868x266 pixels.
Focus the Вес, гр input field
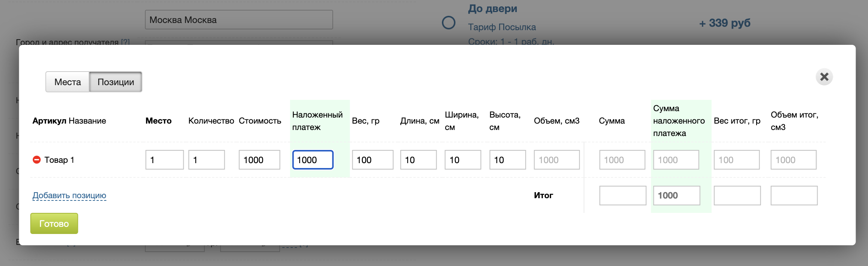pyautogui.click(x=373, y=160)
